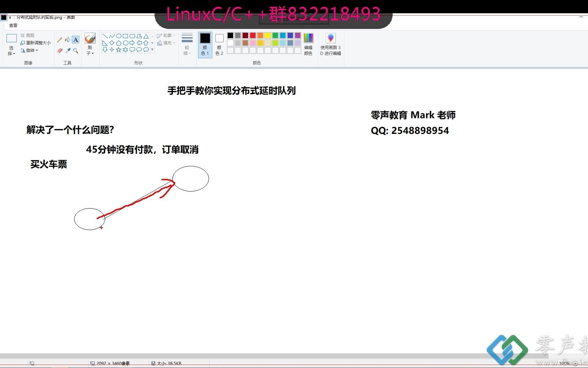Choose the Cloud callout shape
The width and height of the screenshot is (588, 368).
tap(146, 49)
